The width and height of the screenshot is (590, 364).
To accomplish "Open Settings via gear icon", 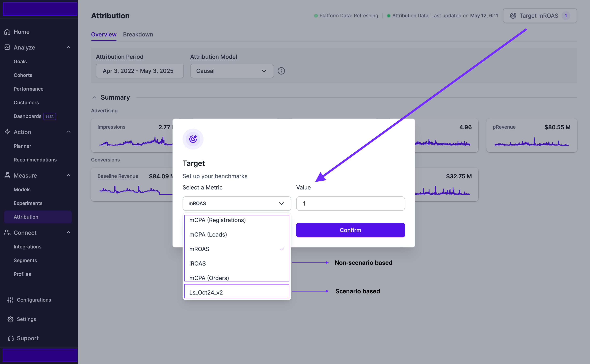I will pyautogui.click(x=10, y=319).
